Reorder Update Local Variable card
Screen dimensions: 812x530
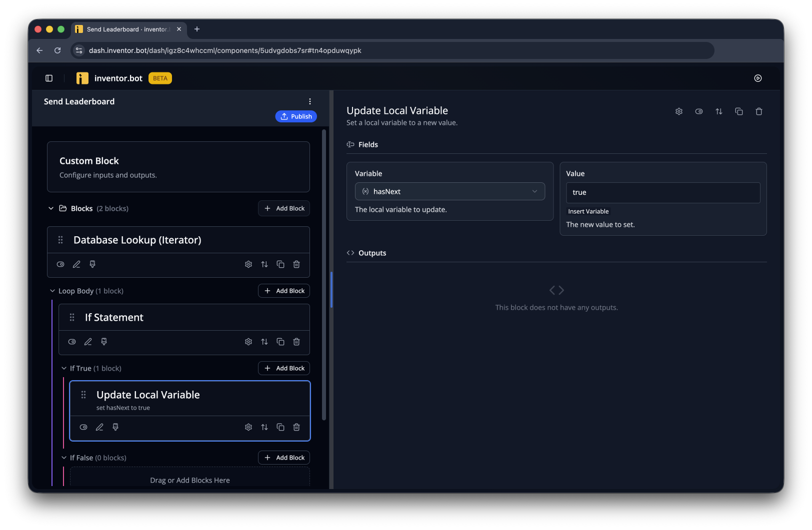(264, 427)
